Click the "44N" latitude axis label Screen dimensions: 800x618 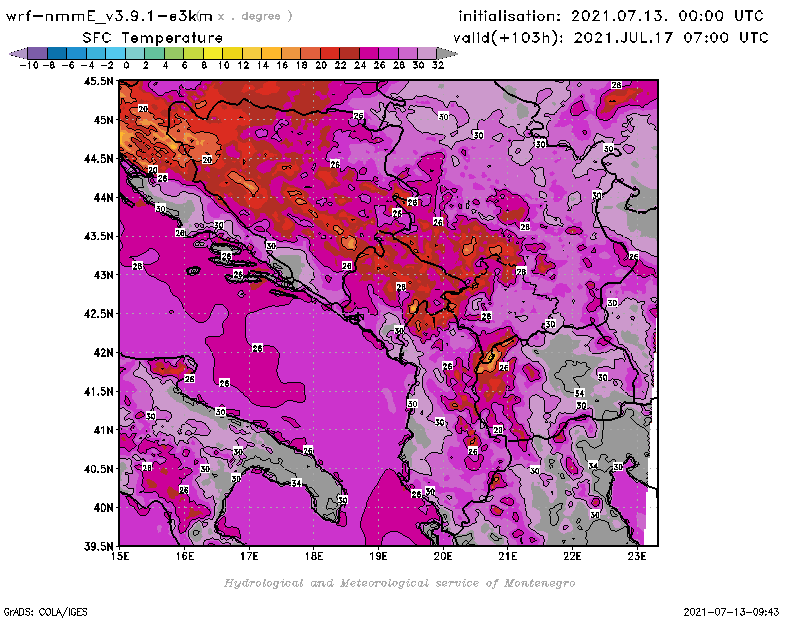pos(104,197)
